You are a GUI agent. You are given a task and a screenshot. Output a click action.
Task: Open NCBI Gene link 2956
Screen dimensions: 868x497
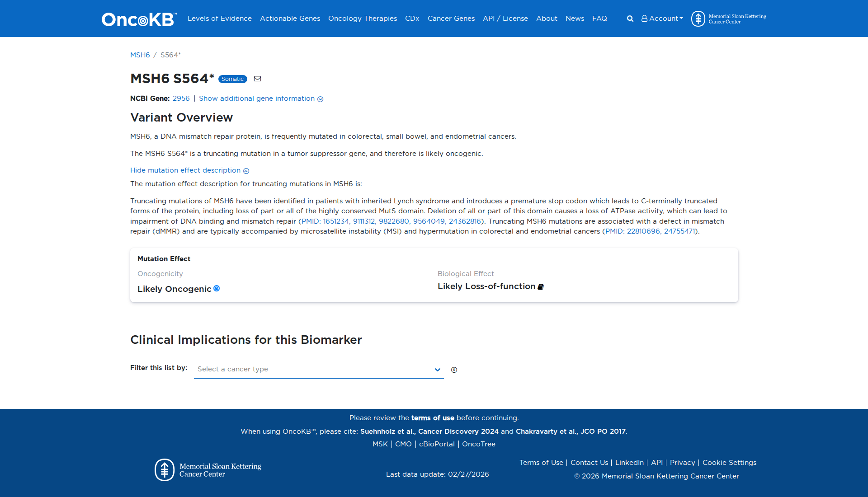pyautogui.click(x=181, y=98)
